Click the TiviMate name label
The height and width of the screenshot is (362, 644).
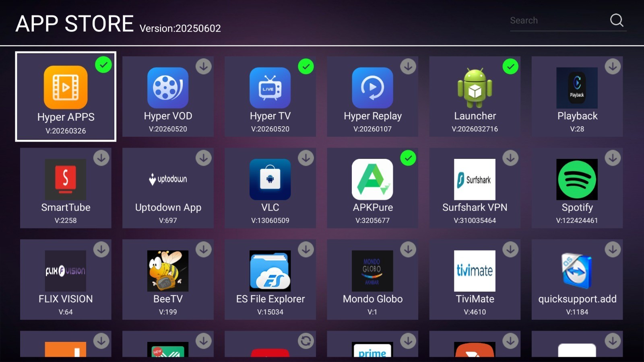[x=475, y=299]
